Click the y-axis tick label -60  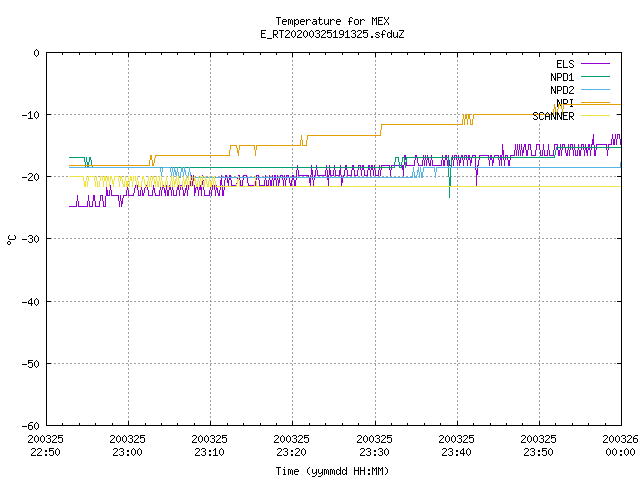coord(31,426)
